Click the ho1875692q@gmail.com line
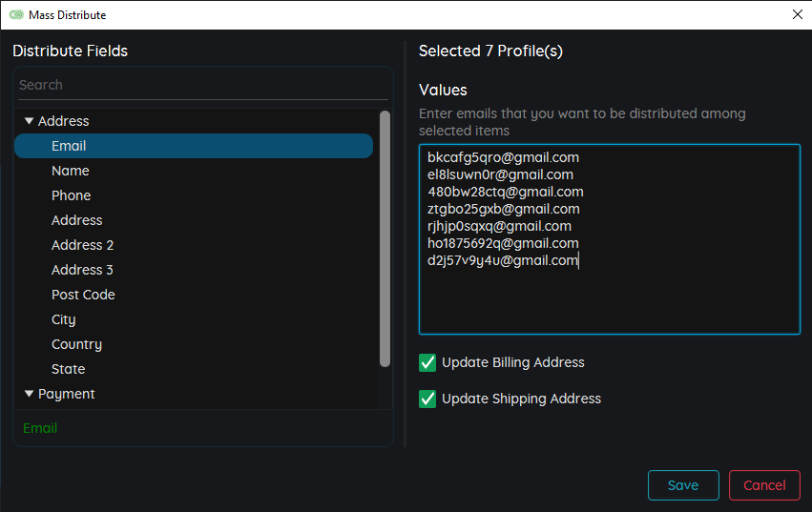812x512 pixels. [503, 243]
